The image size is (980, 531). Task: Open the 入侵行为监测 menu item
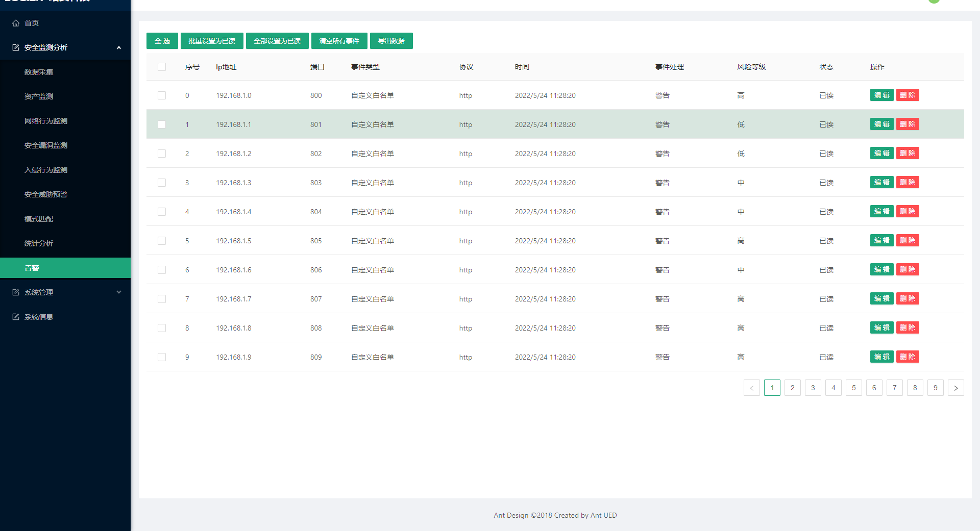(46, 170)
